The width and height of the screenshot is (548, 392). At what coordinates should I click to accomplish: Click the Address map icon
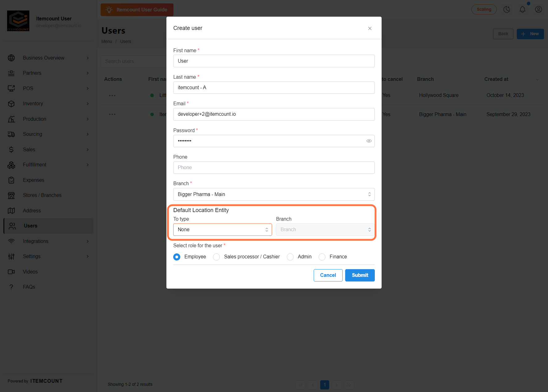pyautogui.click(x=11, y=211)
